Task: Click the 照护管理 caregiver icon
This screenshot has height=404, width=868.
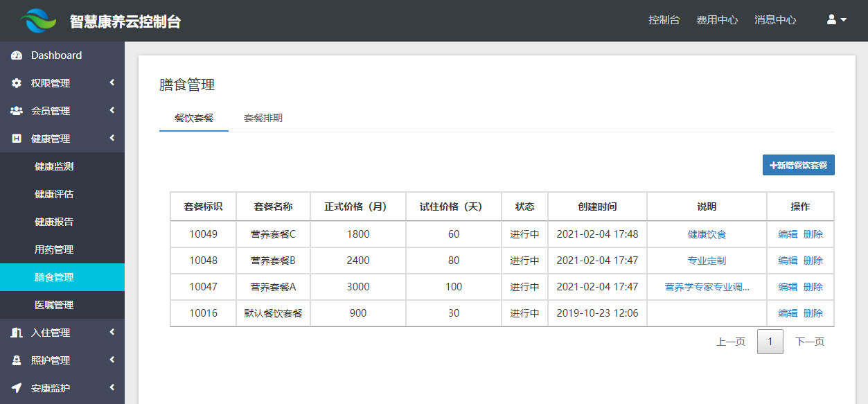Action: pos(17,360)
